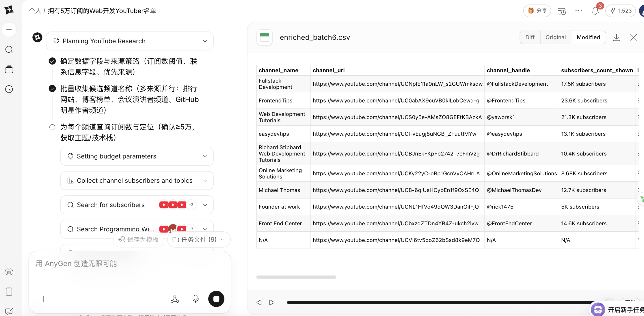
Task: Start a new chat with the plus icon
Action: click(9, 30)
